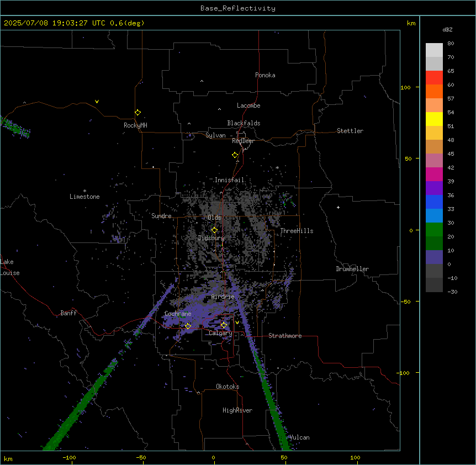Image resolution: width=476 pixels, height=465 pixels.
Task: Click the Innisfail city label
Action: 230,180
